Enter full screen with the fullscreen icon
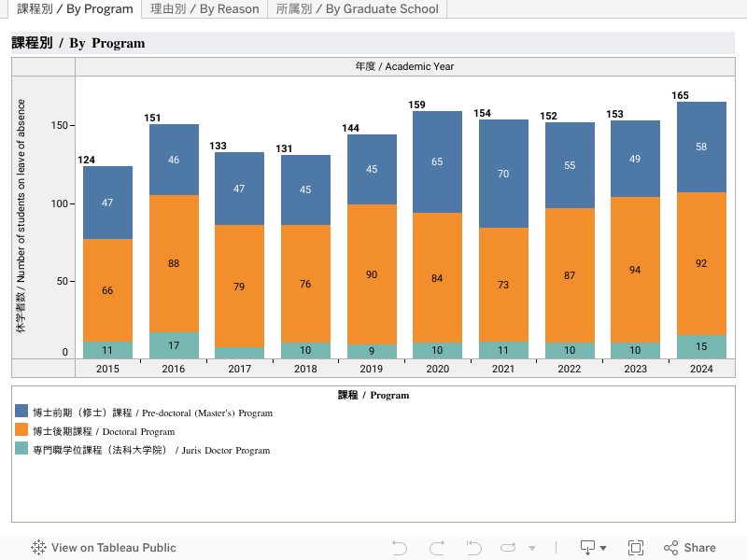 pyautogui.click(x=636, y=548)
